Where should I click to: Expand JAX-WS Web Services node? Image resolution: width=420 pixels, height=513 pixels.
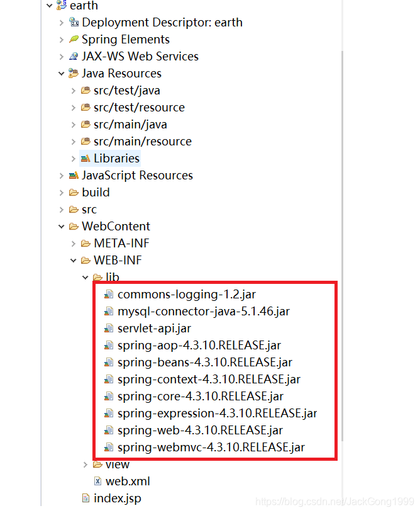tap(62, 57)
